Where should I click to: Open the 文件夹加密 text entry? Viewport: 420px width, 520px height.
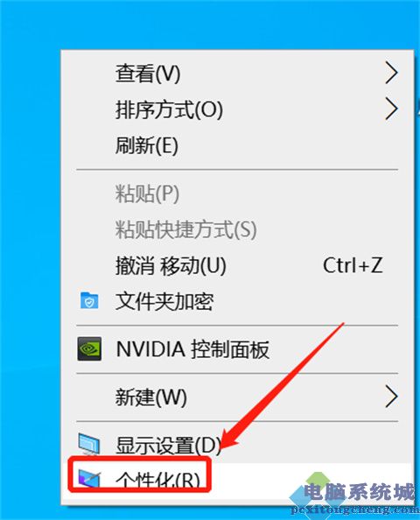(x=164, y=301)
